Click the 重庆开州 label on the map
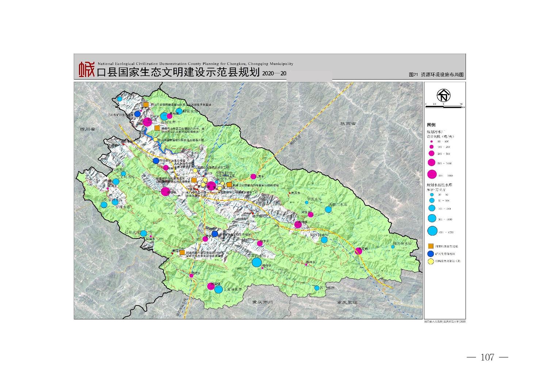This screenshot has height=392, width=555. [x=263, y=303]
